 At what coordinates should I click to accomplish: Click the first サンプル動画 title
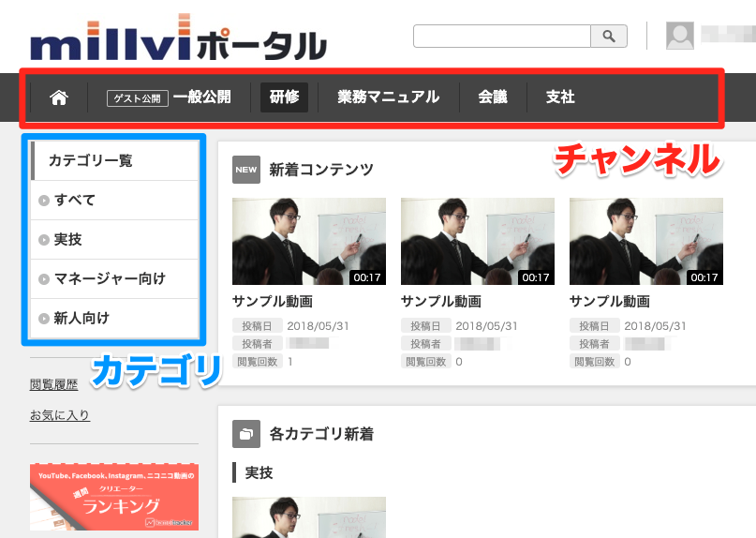[273, 302]
